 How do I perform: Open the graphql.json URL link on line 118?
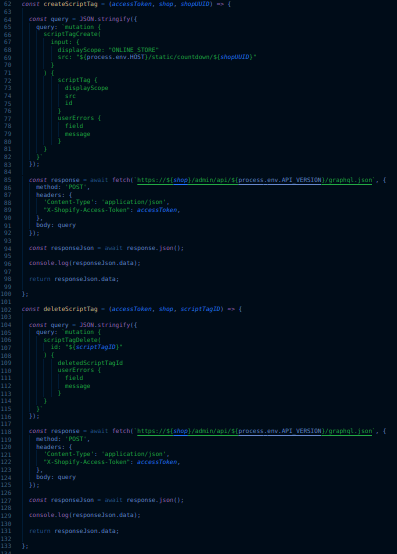[254, 431]
